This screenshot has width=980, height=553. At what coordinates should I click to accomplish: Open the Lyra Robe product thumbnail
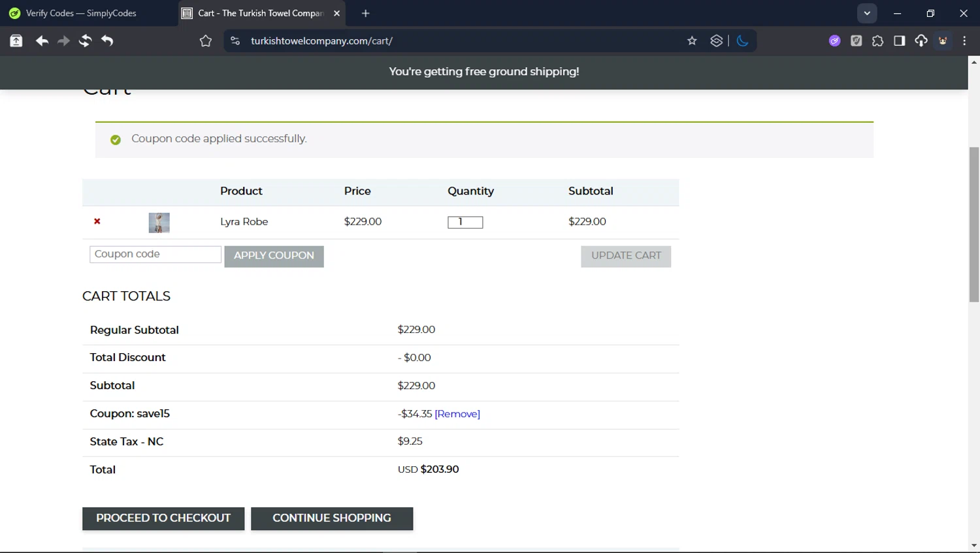tap(159, 223)
